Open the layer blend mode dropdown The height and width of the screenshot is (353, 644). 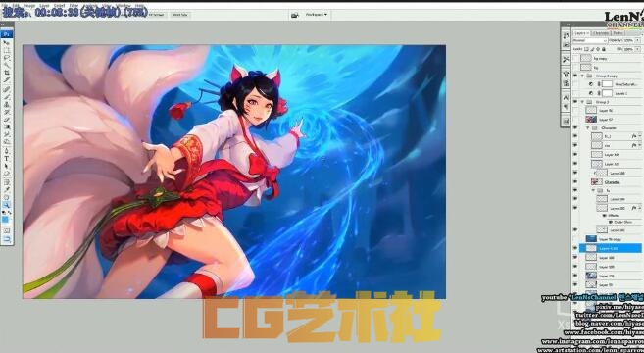coord(590,40)
